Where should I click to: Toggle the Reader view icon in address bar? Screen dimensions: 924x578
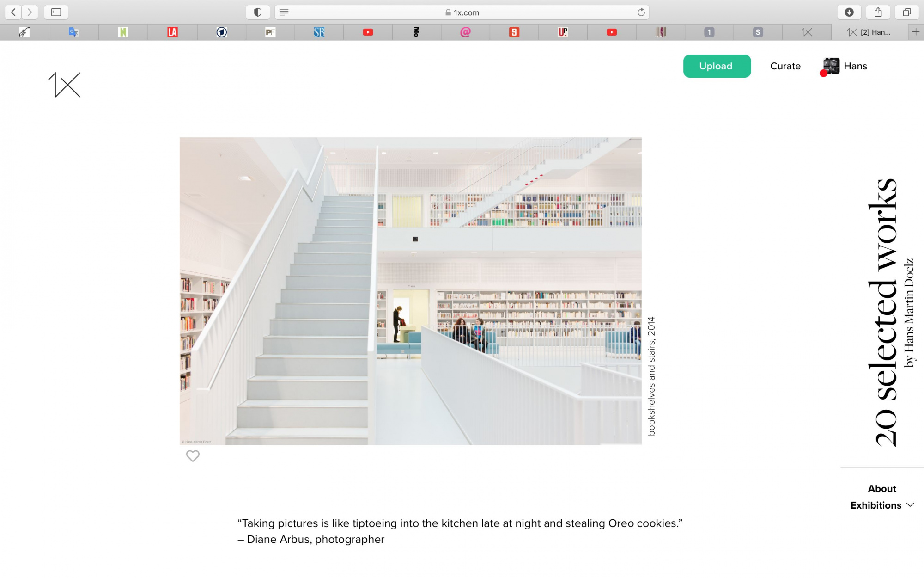[x=284, y=12]
